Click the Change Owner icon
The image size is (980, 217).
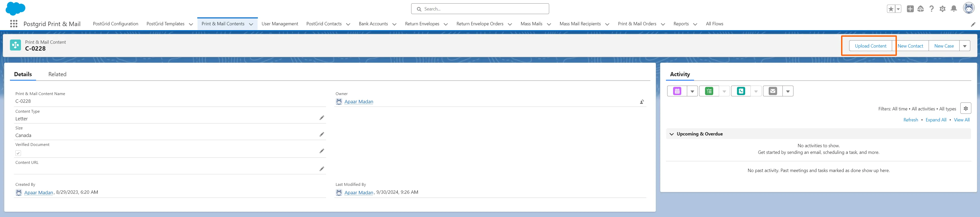(642, 102)
